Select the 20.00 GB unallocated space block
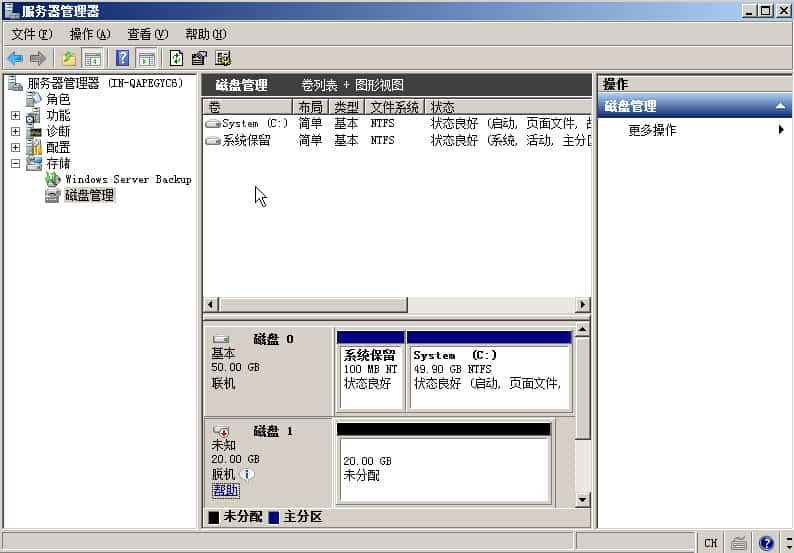This screenshot has width=794, height=553. pos(443,469)
